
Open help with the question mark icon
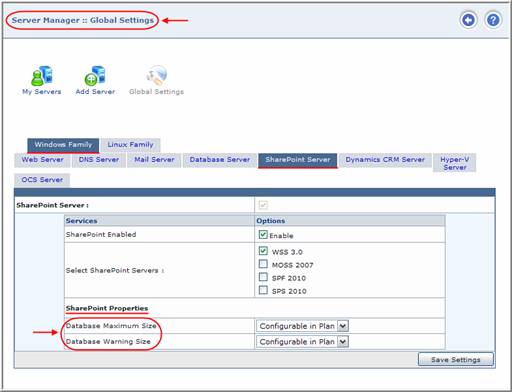[x=493, y=20]
